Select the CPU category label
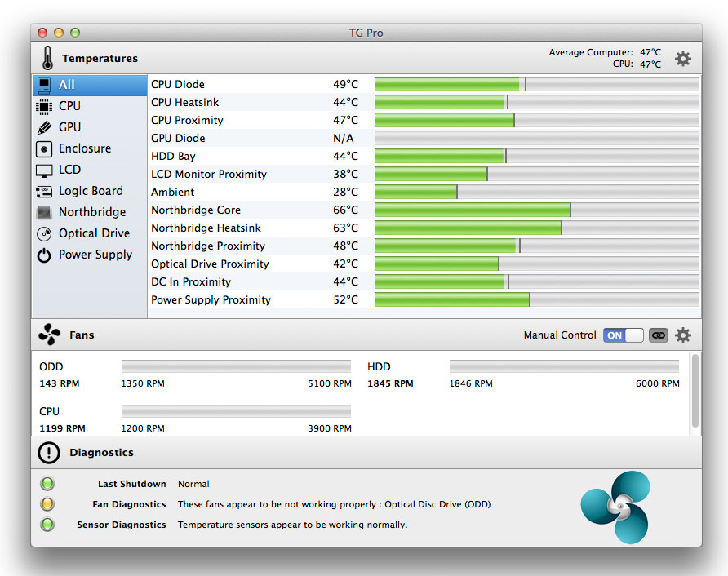The width and height of the screenshot is (728, 576). [69, 106]
